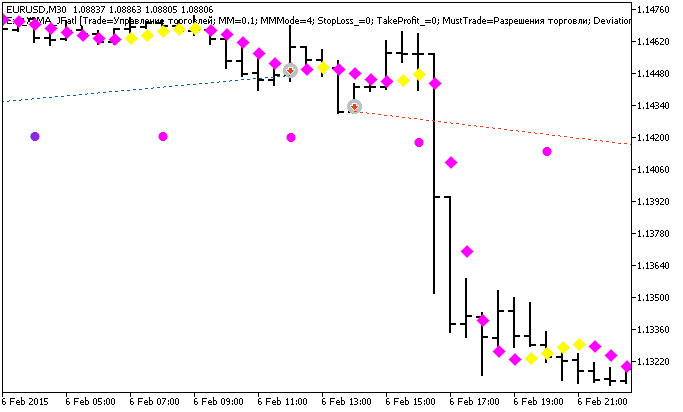
Task: Select the red dotted trade line
Action: tap(493, 127)
